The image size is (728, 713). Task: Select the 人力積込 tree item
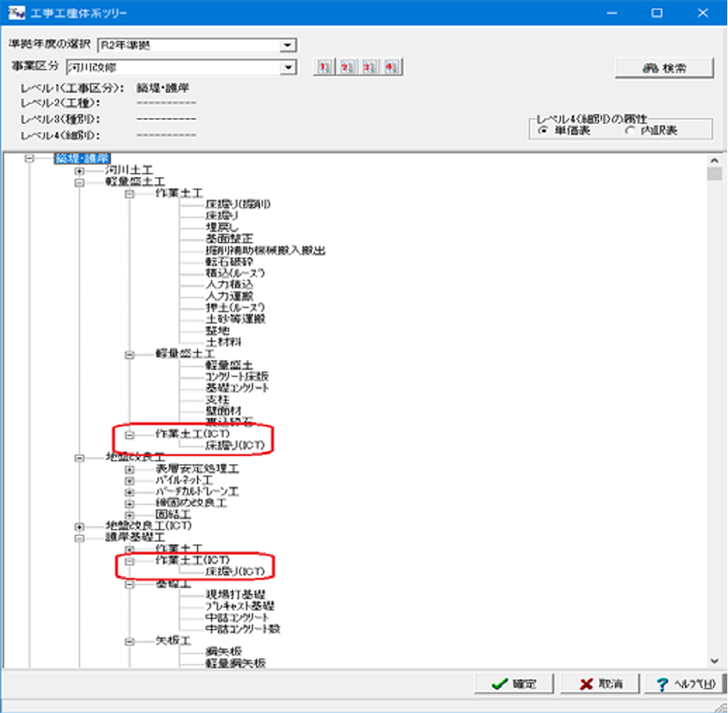click(x=229, y=285)
